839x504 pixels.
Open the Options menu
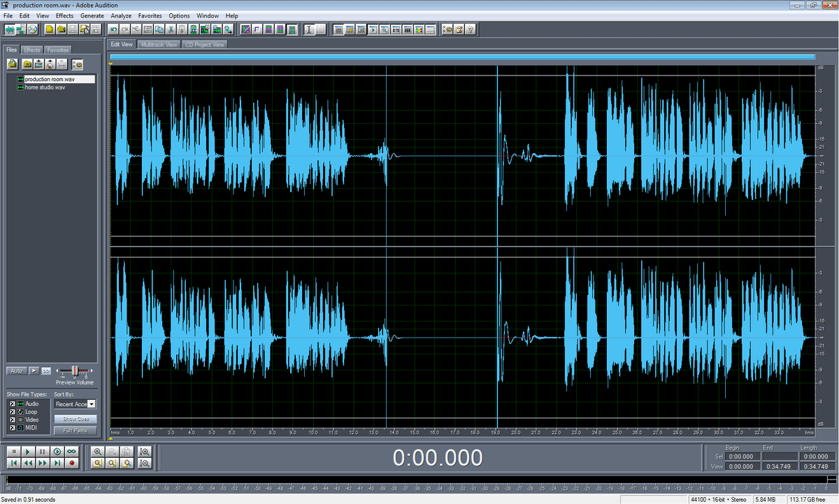click(179, 15)
